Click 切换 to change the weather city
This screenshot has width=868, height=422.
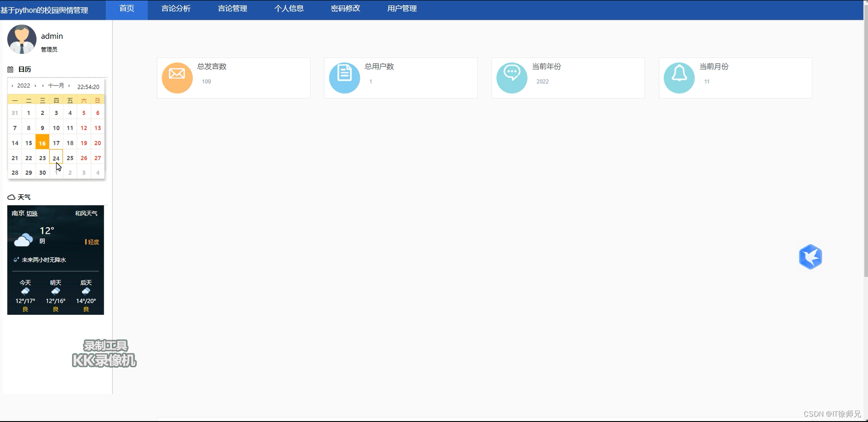tap(32, 213)
